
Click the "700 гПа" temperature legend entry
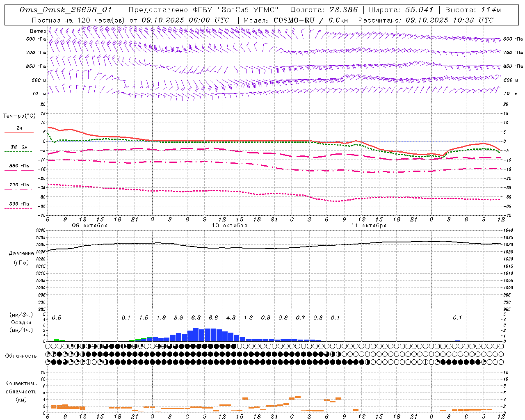(19, 185)
